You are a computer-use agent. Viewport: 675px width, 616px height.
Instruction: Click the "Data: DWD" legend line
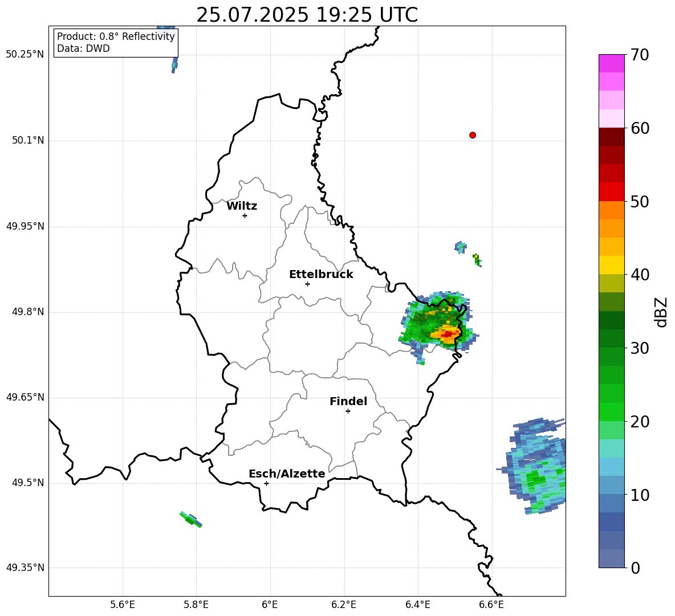[83, 48]
